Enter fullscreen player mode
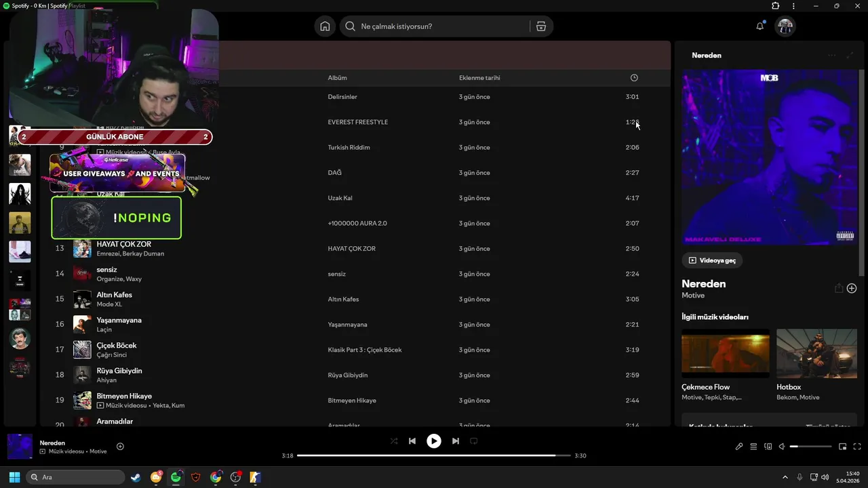868x488 pixels. point(857,447)
